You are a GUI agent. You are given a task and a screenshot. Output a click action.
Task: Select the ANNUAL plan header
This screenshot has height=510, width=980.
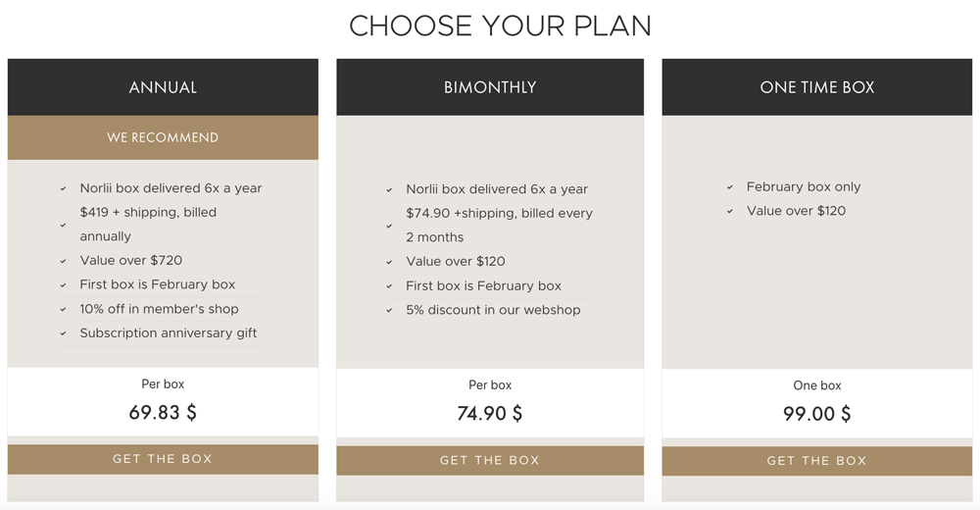pyautogui.click(x=163, y=87)
